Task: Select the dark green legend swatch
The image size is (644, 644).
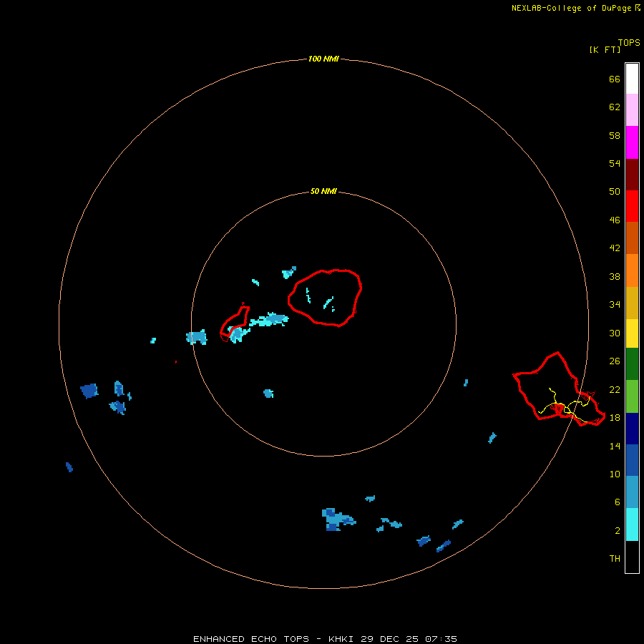Action: click(632, 364)
